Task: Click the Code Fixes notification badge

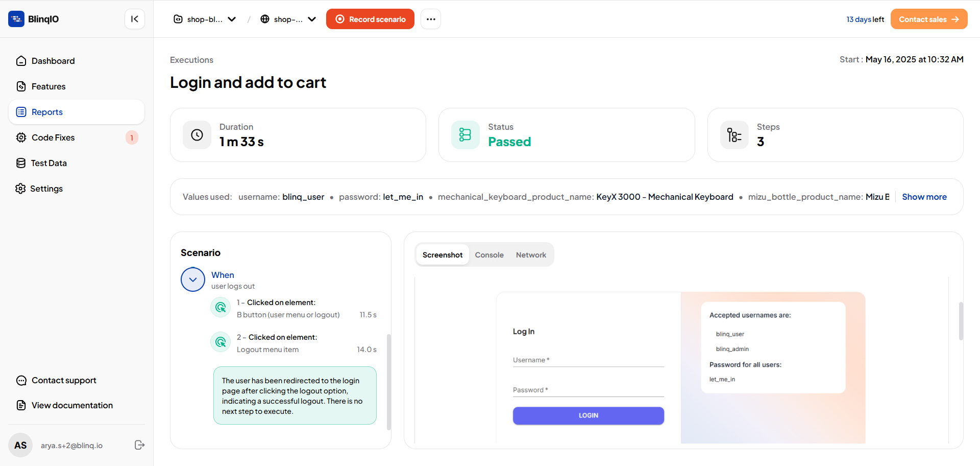Action: 132,137
